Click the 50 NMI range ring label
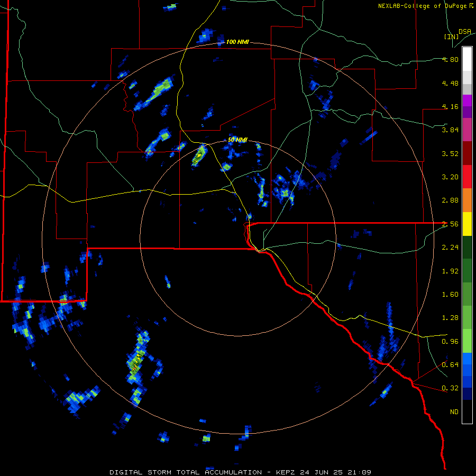The width and height of the screenshot is (476, 476). pos(237,140)
